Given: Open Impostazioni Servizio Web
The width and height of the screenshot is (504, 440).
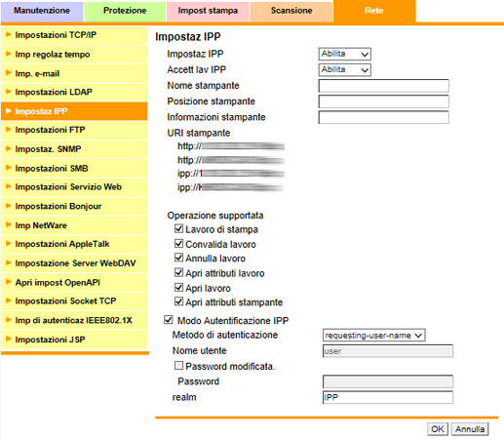Looking at the screenshot, I should tap(74, 187).
